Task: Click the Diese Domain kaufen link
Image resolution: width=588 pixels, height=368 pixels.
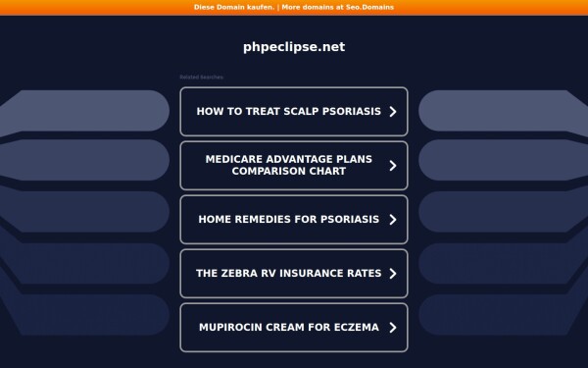Action: 234,7
